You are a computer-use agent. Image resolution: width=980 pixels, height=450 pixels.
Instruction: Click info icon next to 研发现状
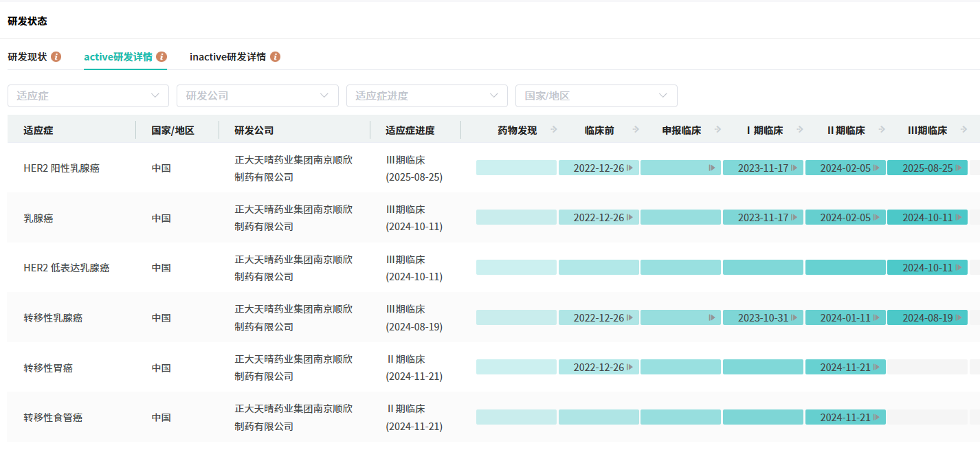56,56
